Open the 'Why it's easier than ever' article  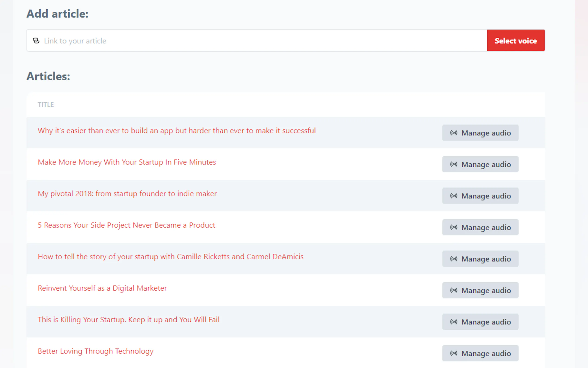(x=176, y=131)
